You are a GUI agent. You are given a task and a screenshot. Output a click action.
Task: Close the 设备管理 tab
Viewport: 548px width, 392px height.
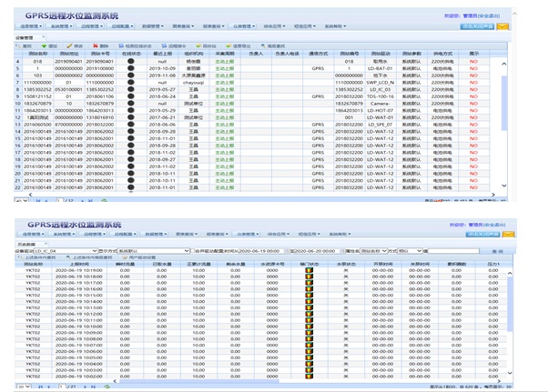tap(44, 36)
